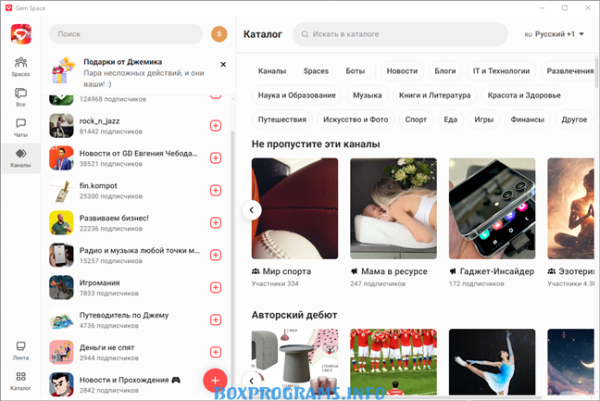Select the IT и Технологии category
The height and width of the screenshot is (401, 600).
point(502,72)
